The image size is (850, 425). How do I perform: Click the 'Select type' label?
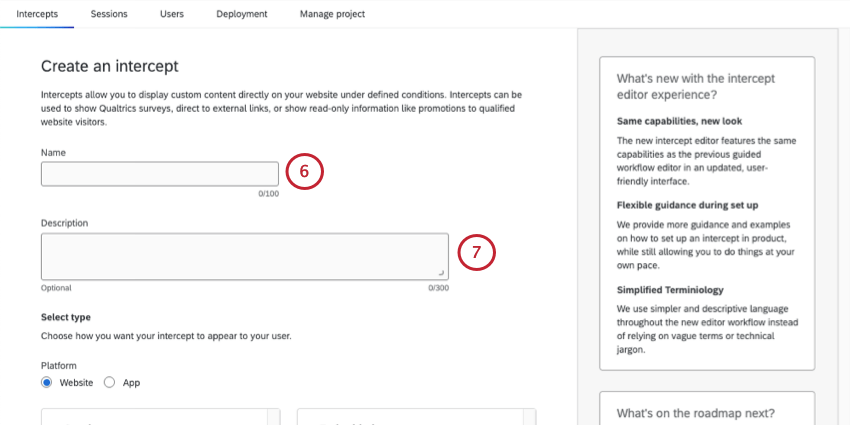coord(66,317)
